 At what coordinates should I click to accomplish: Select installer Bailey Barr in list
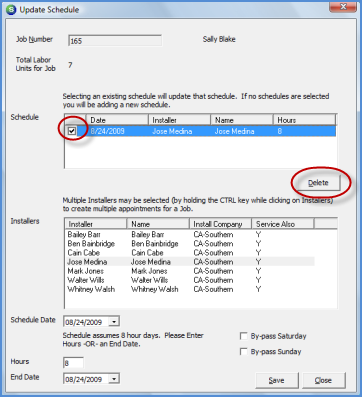(189, 235)
